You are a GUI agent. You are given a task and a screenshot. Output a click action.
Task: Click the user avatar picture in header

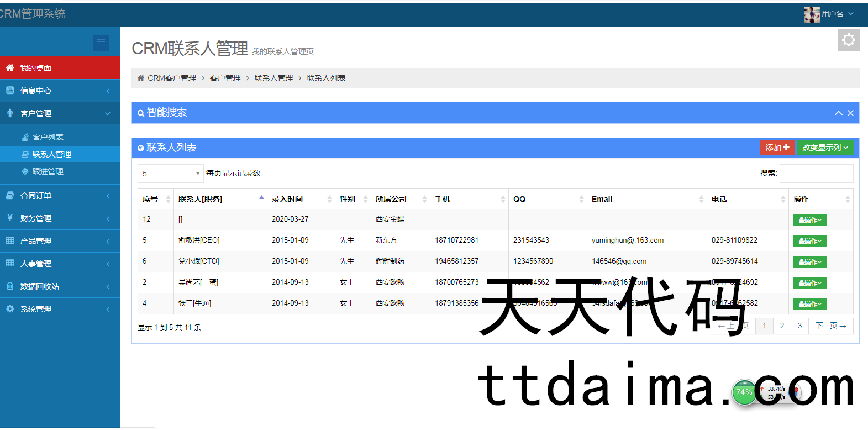pos(812,14)
